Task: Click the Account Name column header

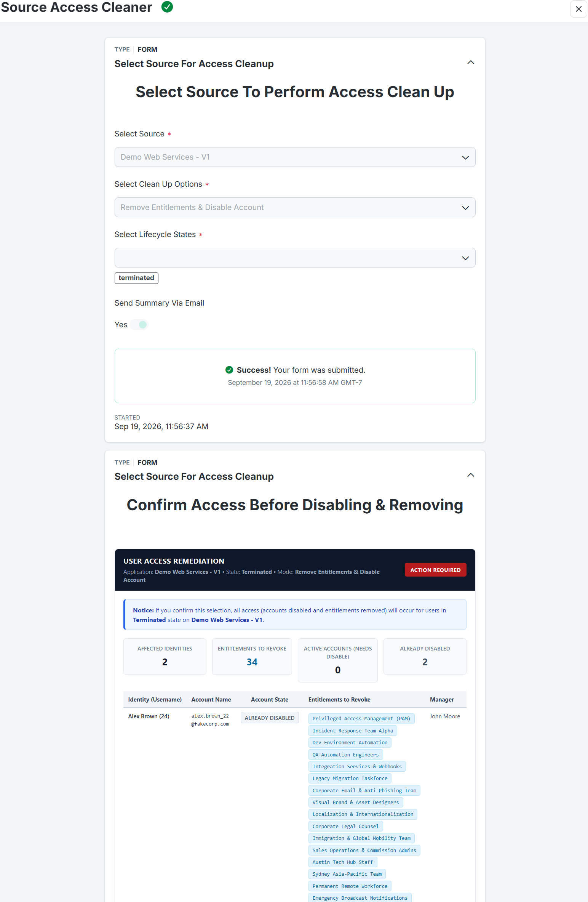Action: [x=211, y=699]
